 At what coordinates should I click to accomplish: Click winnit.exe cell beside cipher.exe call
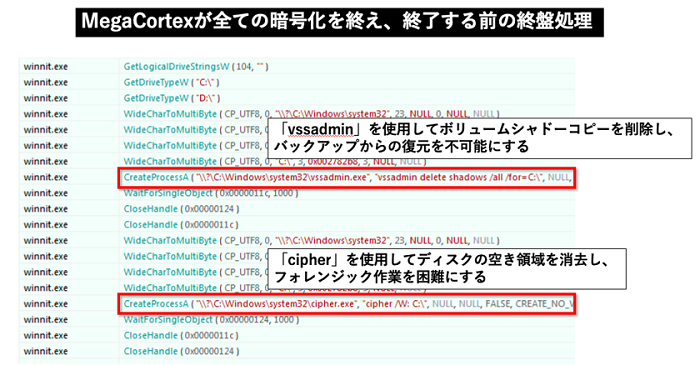pyautogui.click(x=46, y=304)
